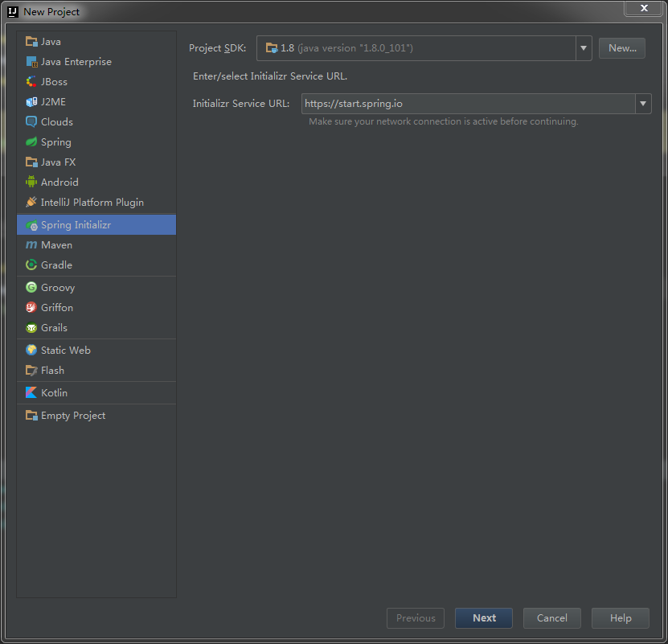Click the Groovy G icon
The image size is (668, 644).
tap(31, 287)
